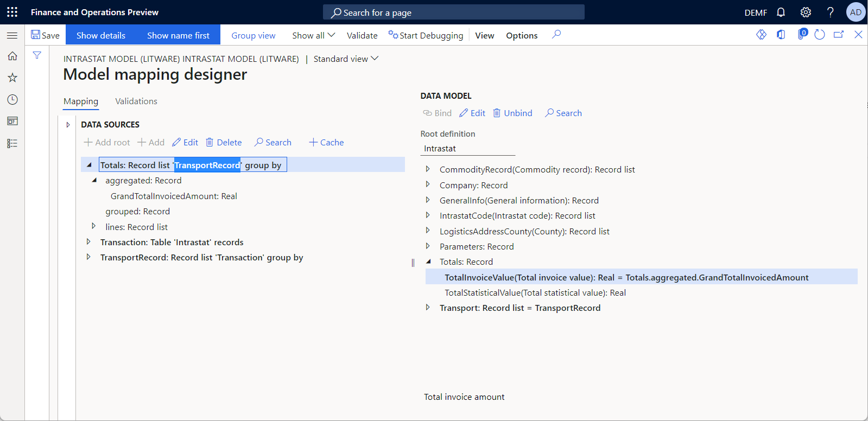Open the attachments icon with badge
Screen dimensions: 868x421
[x=802, y=34]
